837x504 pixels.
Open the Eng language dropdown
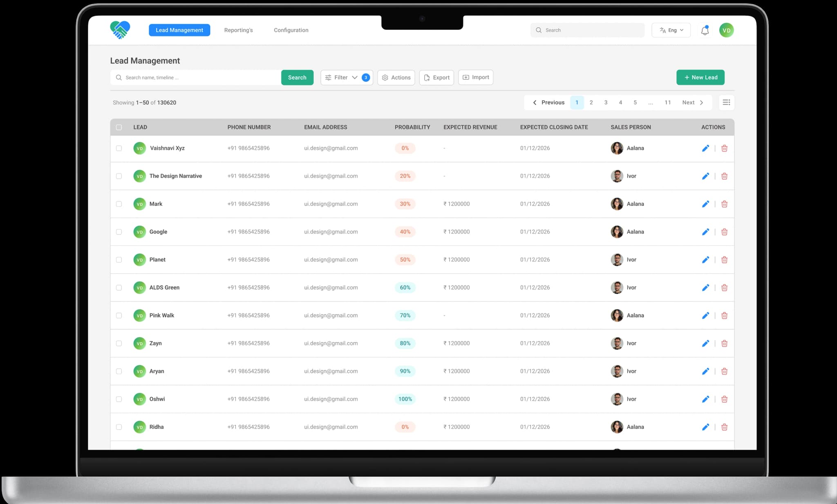click(671, 30)
